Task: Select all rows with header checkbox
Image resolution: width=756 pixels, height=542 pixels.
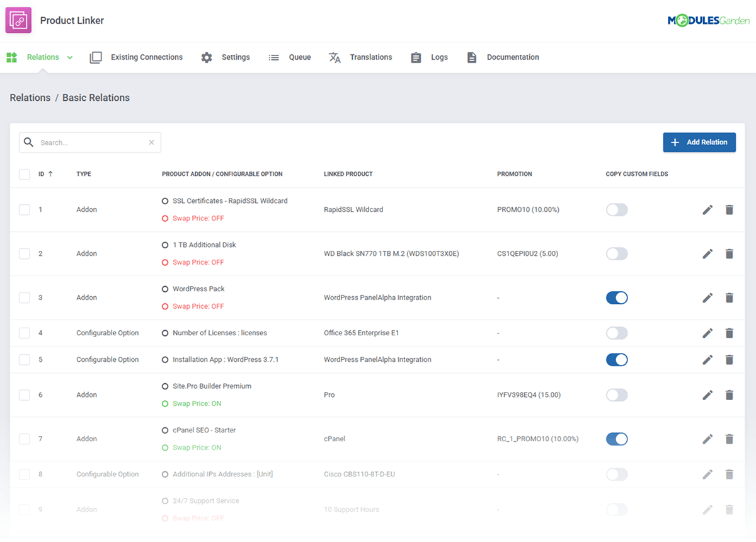Action: pyautogui.click(x=25, y=174)
